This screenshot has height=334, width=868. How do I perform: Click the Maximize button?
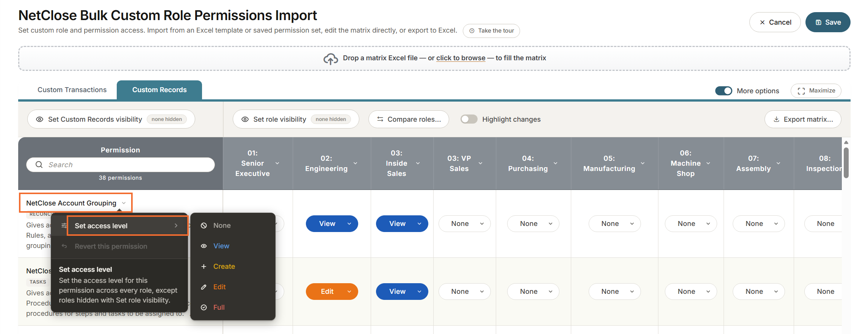816,91
